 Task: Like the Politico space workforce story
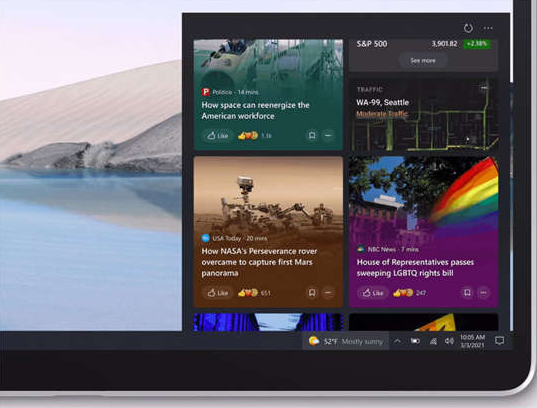tap(217, 136)
